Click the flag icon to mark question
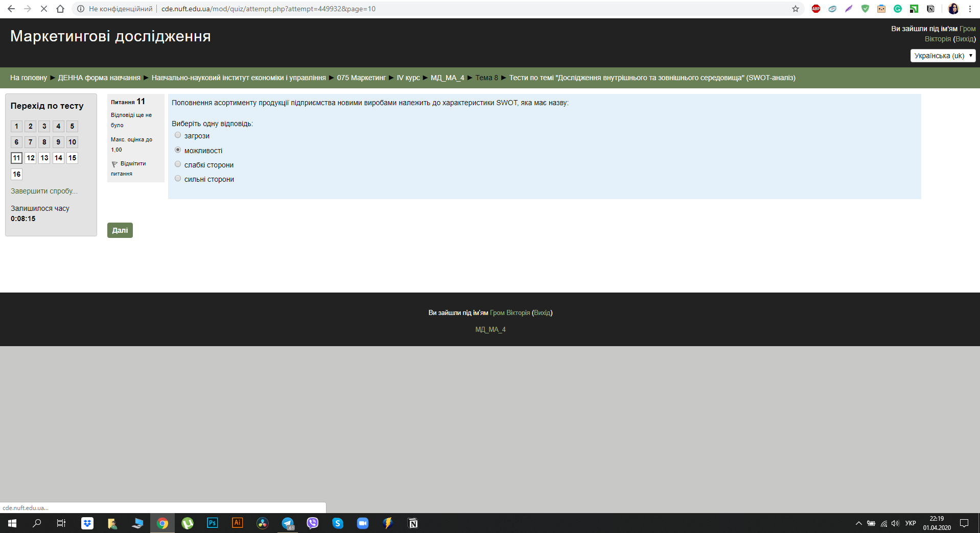This screenshot has height=533, width=980. coord(114,164)
